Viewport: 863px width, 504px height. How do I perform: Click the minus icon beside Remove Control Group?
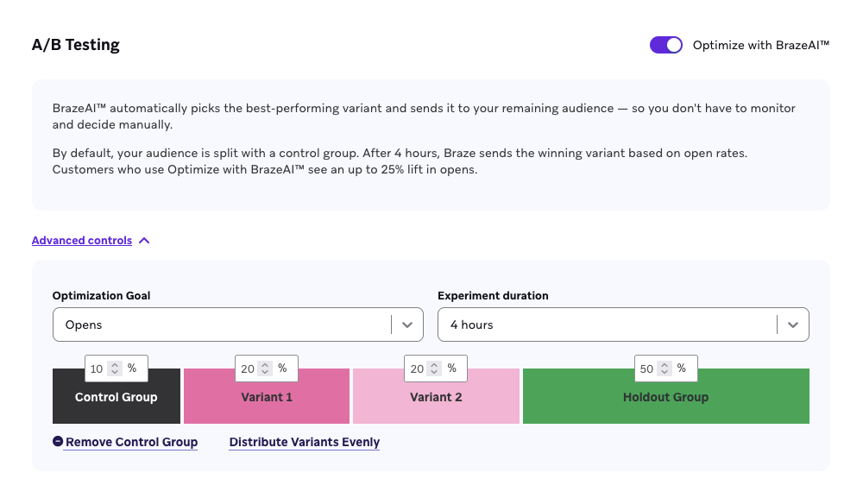coord(58,441)
